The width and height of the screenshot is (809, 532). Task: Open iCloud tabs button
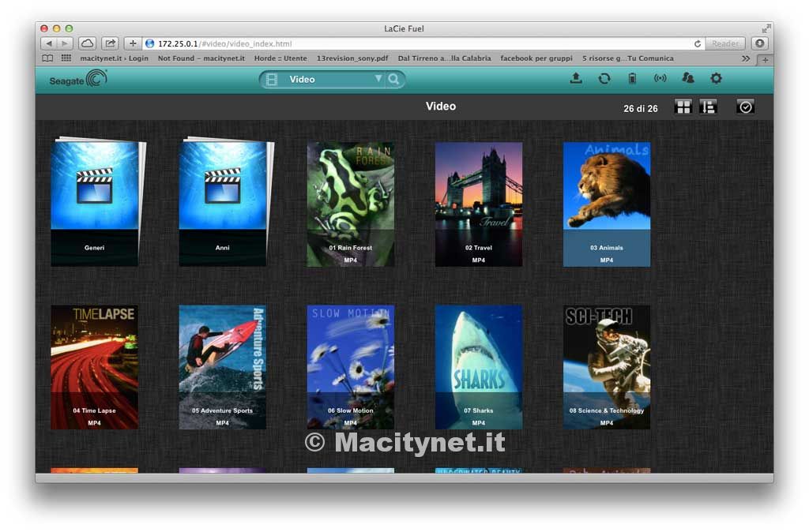88,44
